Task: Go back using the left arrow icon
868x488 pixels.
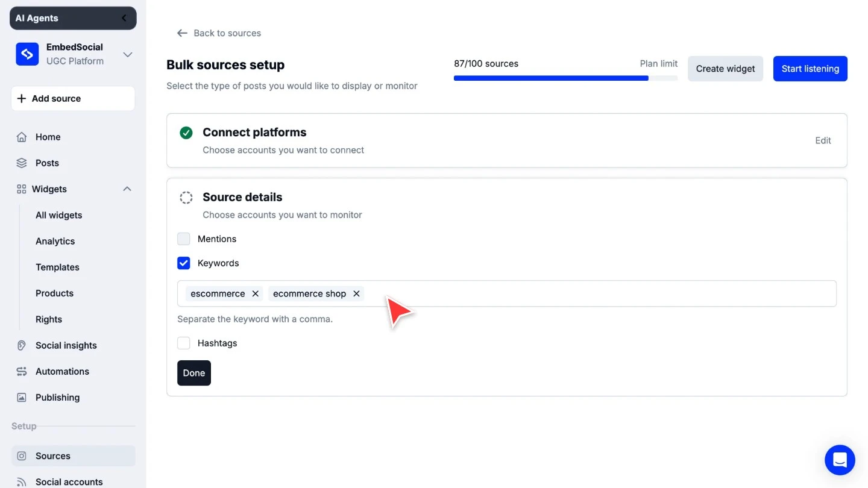Action: tap(182, 33)
